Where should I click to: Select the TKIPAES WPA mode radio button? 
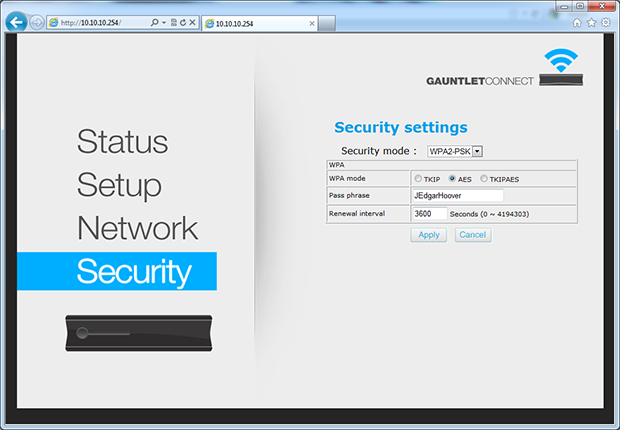coord(485,179)
